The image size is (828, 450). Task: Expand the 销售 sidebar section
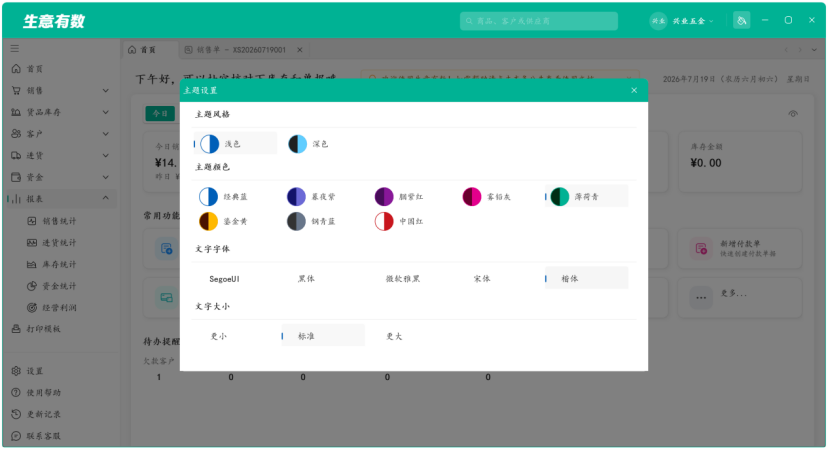(106, 90)
